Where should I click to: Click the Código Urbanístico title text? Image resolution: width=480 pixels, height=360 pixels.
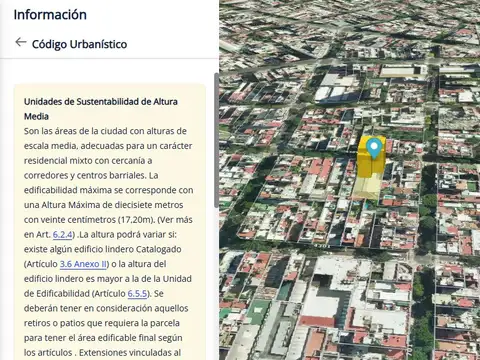79,44
